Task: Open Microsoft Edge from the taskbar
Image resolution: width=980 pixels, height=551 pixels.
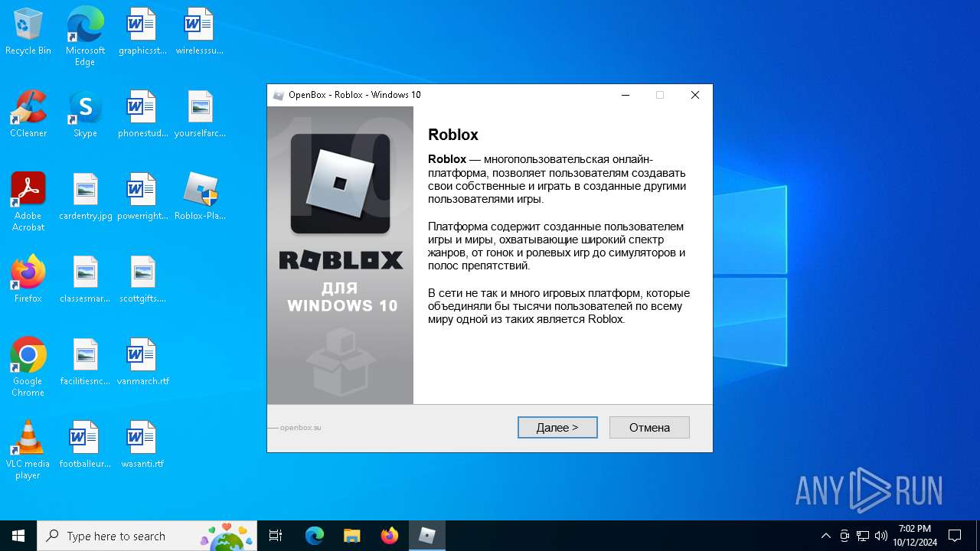Action: (x=315, y=536)
